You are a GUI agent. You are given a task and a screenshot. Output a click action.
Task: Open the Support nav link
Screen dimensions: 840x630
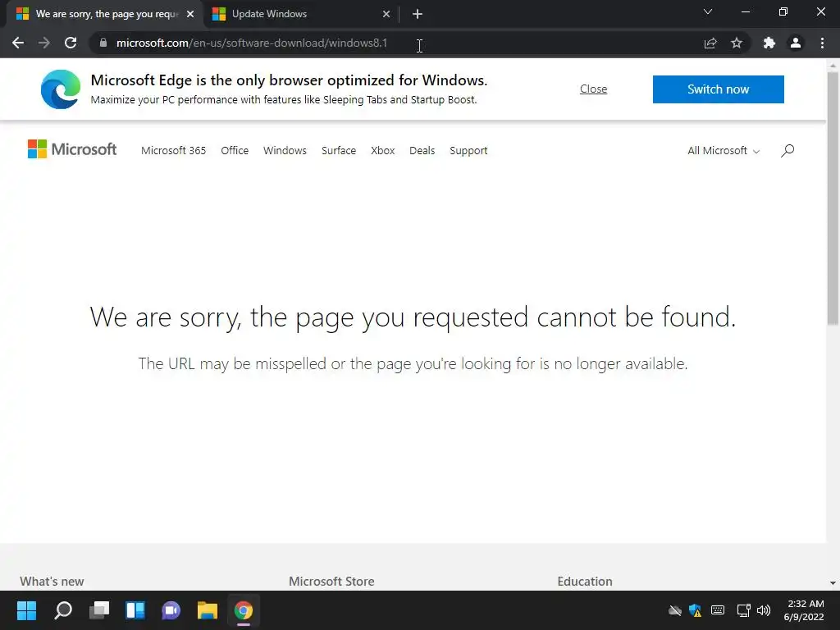click(x=468, y=151)
